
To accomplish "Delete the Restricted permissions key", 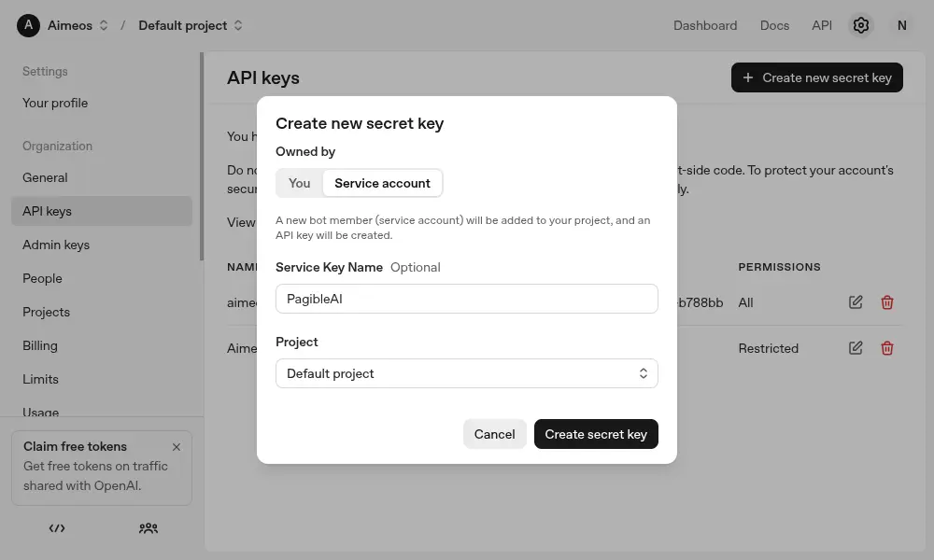I will [887, 348].
